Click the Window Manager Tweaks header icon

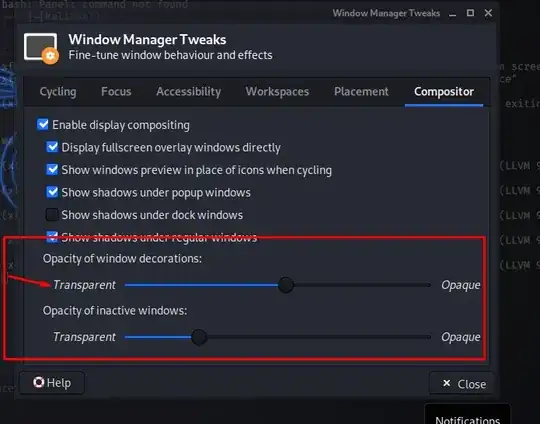(x=41, y=48)
